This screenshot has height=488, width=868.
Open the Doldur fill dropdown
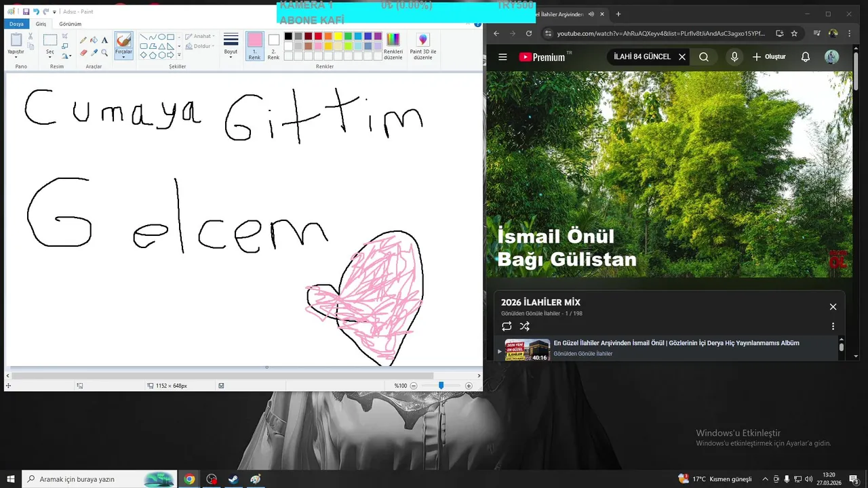coord(200,46)
